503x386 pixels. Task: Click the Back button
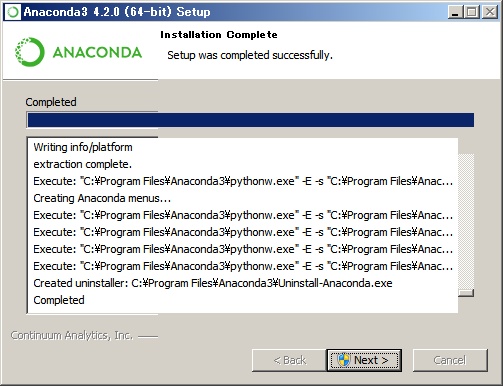pos(289,360)
